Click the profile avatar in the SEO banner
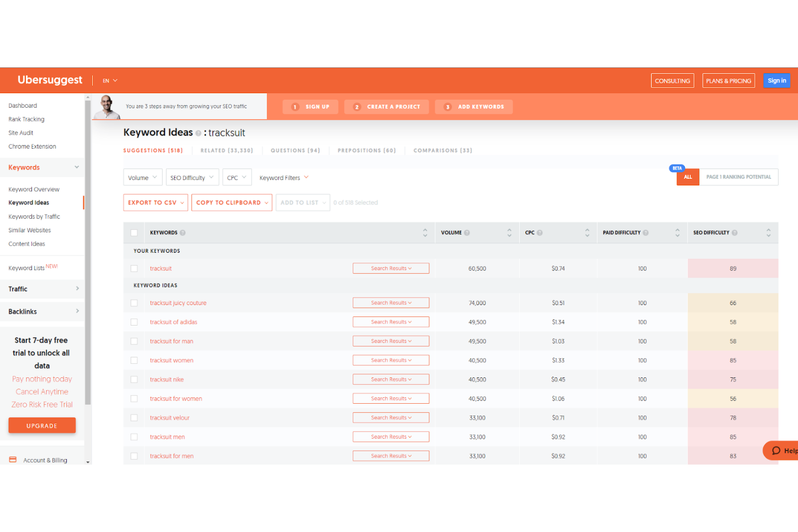 tap(108, 106)
